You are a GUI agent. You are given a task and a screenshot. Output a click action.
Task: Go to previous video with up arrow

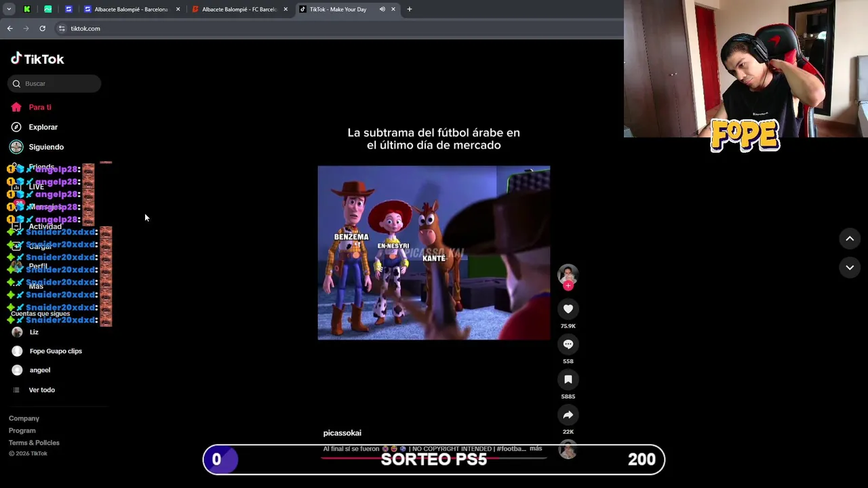coord(850,239)
